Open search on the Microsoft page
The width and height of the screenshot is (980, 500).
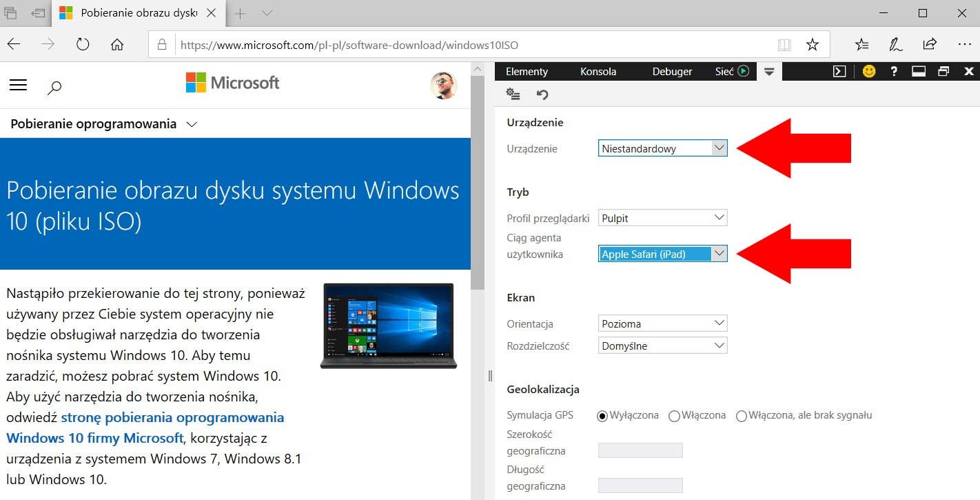[54, 87]
